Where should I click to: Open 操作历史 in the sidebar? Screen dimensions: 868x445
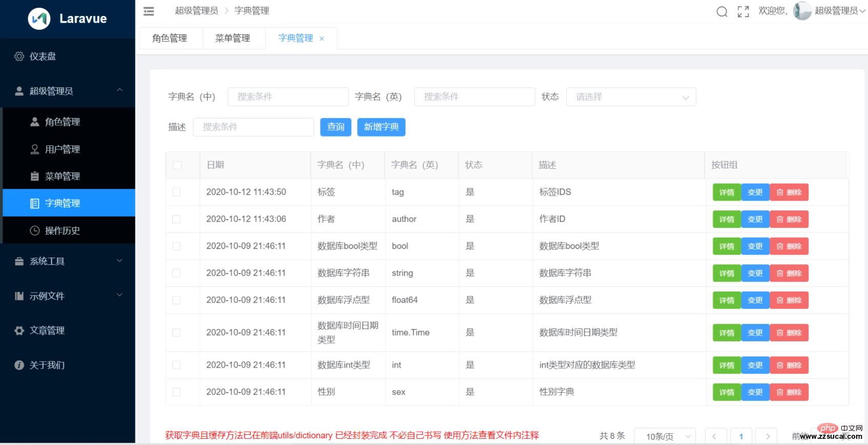pyautogui.click(x=69, y=230)
